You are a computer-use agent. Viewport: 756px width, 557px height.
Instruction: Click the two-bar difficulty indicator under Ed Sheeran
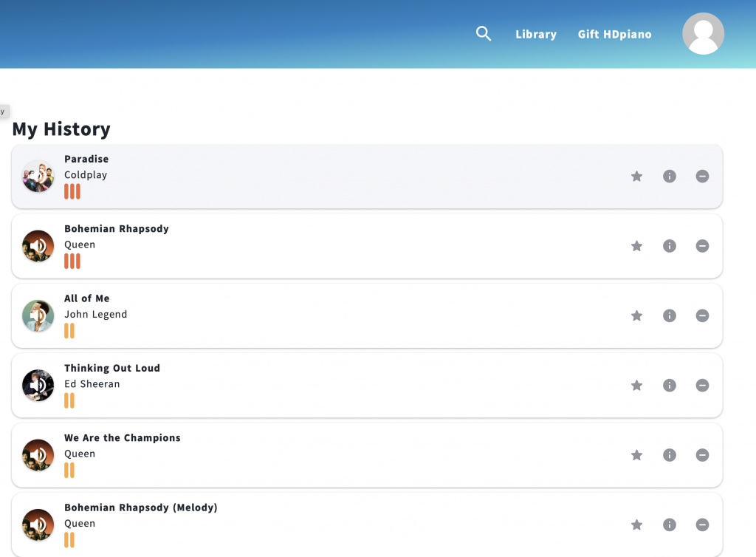pos(69,400)
